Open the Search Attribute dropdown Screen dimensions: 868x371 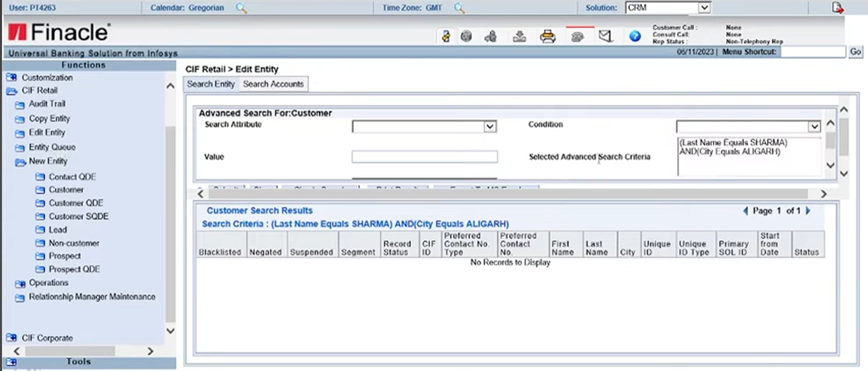(489, 127)
